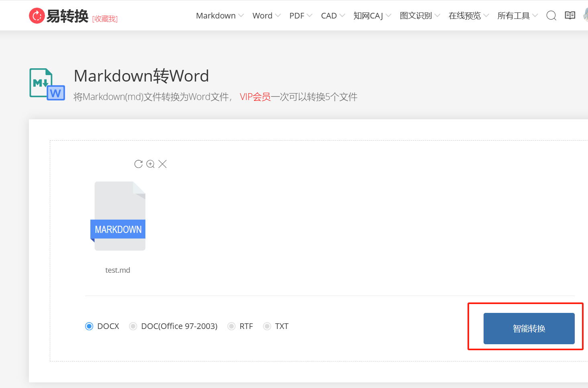Choose RTF output format

pyautogui.click(x=231, y=326)
